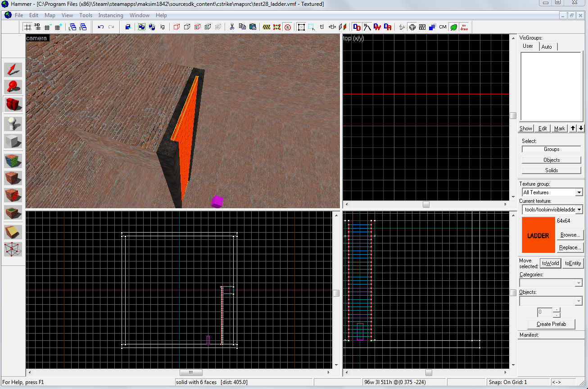Toggle the 2D grid display

27,27
